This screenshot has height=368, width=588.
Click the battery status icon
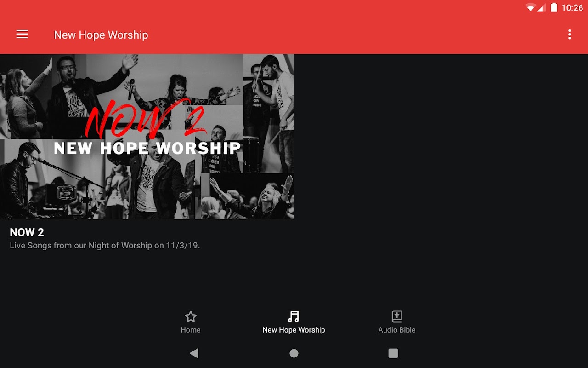click(554, 8)
